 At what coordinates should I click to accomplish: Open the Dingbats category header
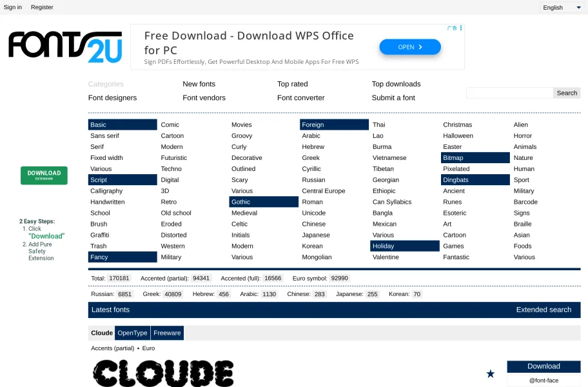[476, 180]
